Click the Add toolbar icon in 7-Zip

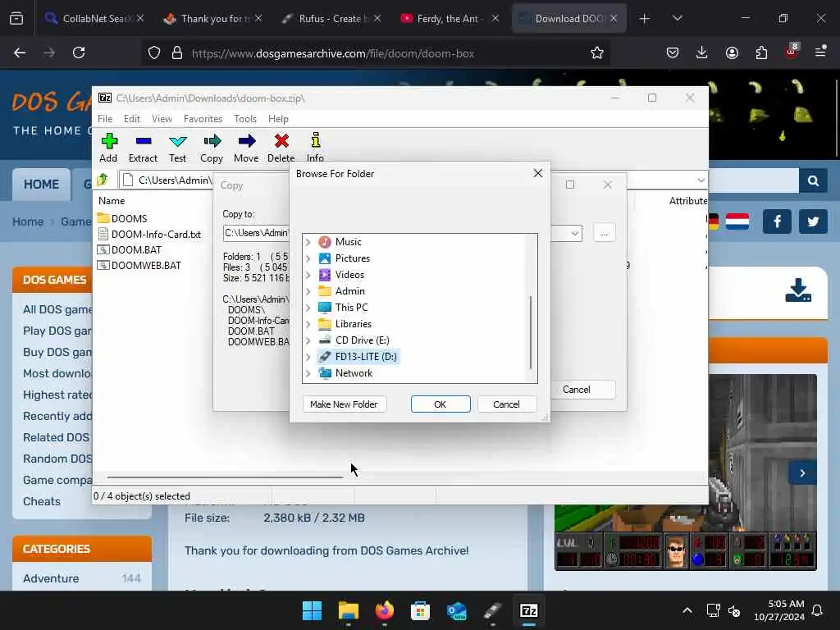(x=109, y=148)
